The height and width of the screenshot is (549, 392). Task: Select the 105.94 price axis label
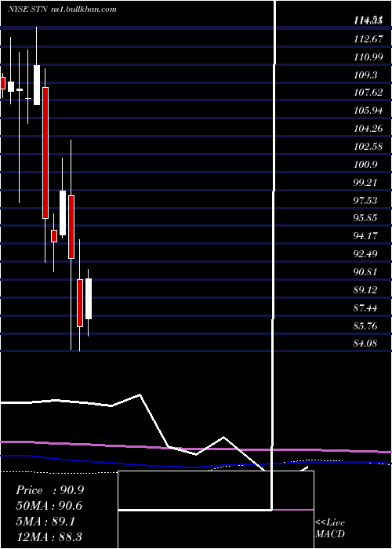[x=368, y=111]
